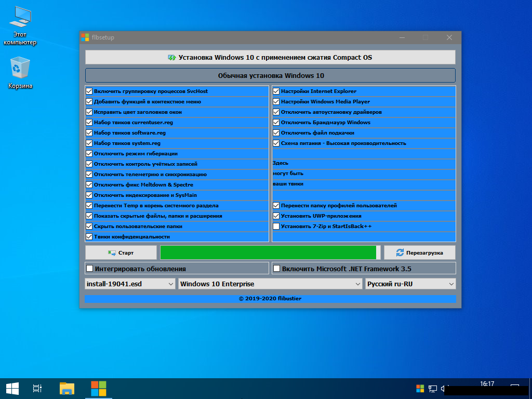Click the flbsetup title bar logo
Image resolution: width=532 pixels, height=399 pixels.
point(85,37)
